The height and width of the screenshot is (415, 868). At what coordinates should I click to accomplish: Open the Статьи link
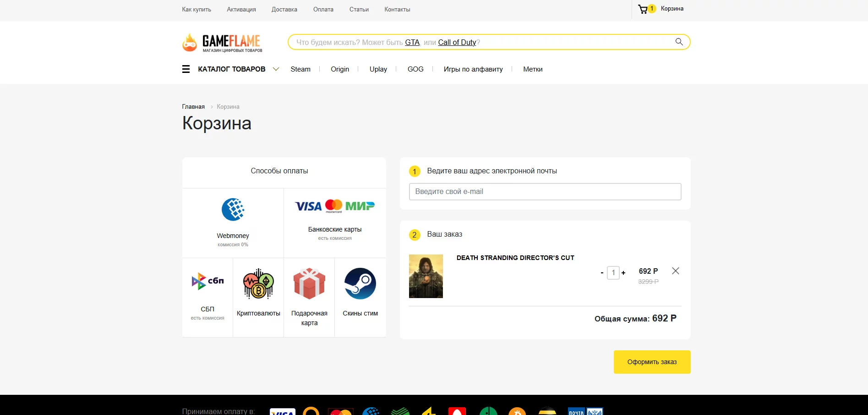click(x=359, y=10)
